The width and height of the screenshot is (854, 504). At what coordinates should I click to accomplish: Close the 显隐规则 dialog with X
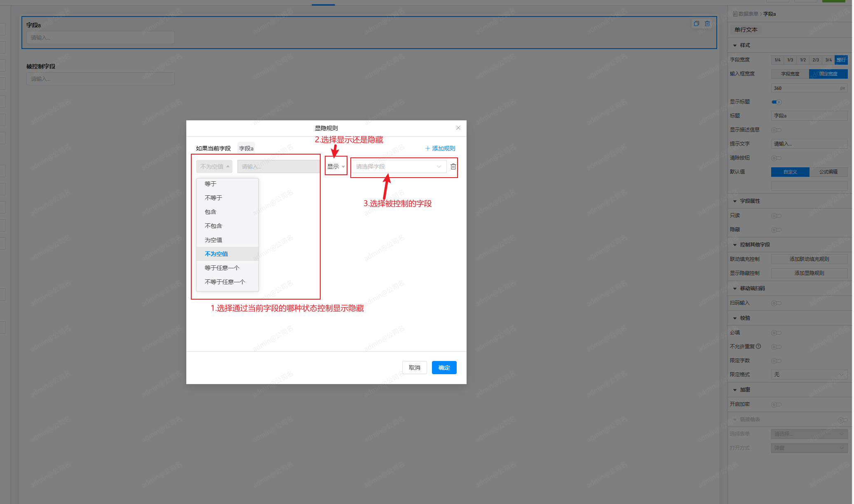[458, 128]
